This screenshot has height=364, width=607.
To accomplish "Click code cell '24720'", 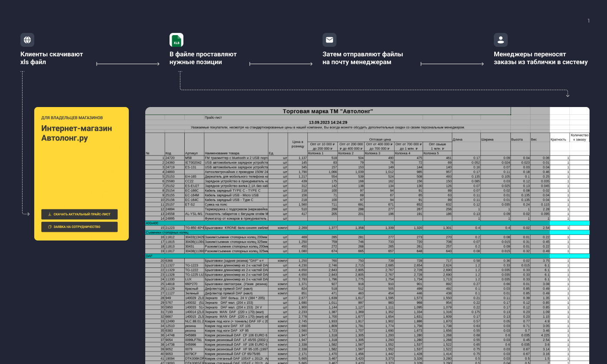I will pyautogui.click(x=174, y=158).
